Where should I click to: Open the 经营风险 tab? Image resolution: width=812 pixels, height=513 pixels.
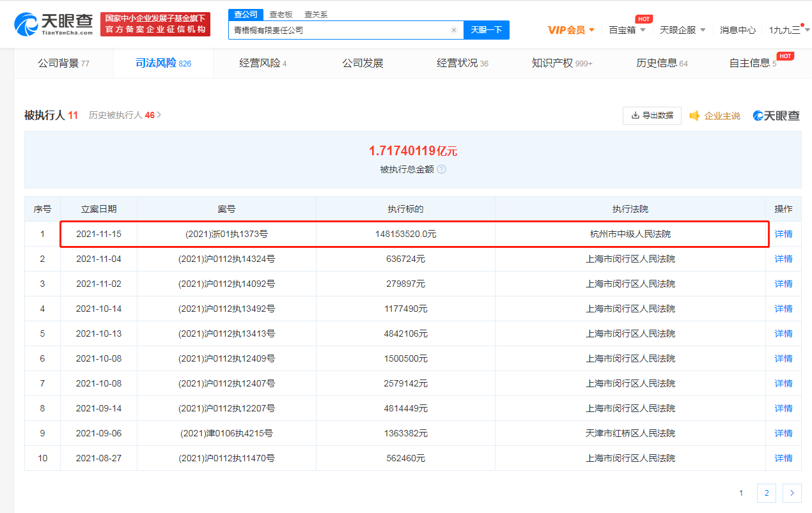click(263, 63)
